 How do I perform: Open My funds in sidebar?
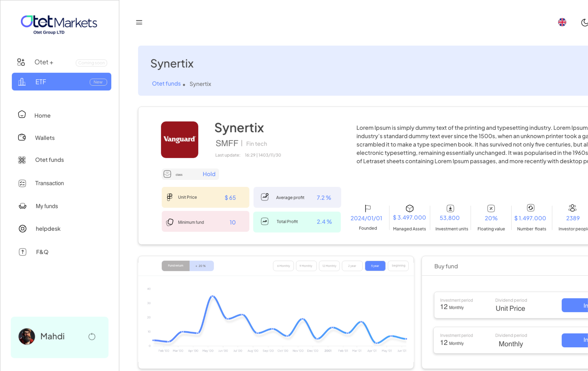47,206
